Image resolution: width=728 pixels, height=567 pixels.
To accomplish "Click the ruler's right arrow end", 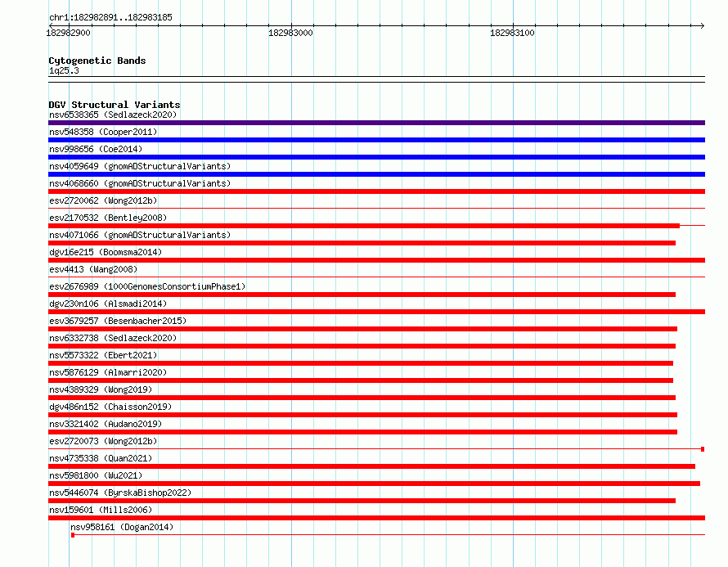I will pyautogui.click(x=703, y=25).
